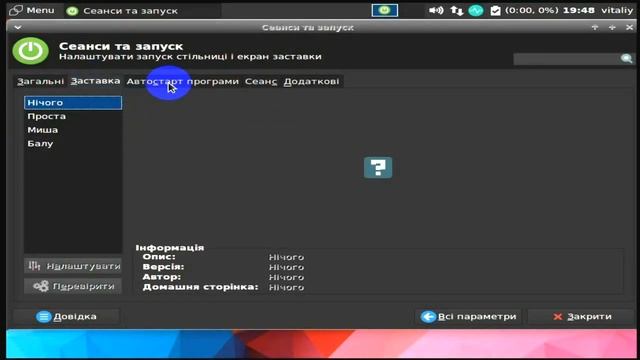This screenshot has height=360, width=640.
Task: Open the window menu arrow in the title bar
Action: (x=18, y=27)
